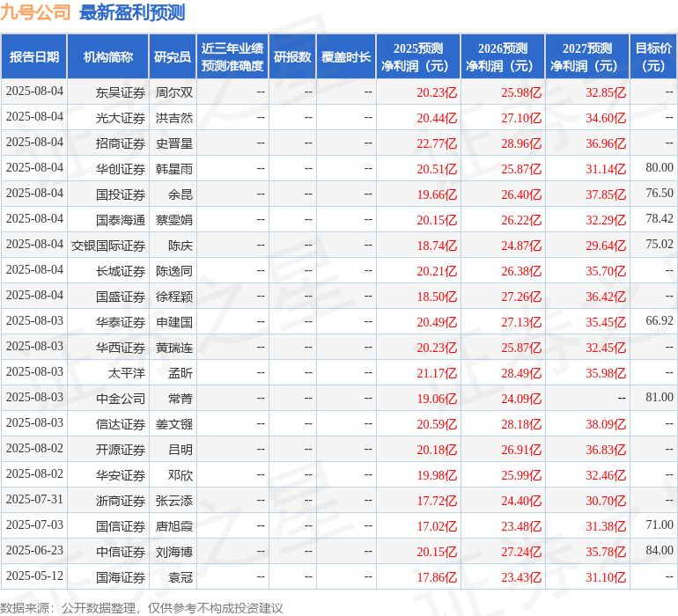The image size is (678, 616).
Task: Select the 近三年业绩预测准确度 column header
Action: 232,57
